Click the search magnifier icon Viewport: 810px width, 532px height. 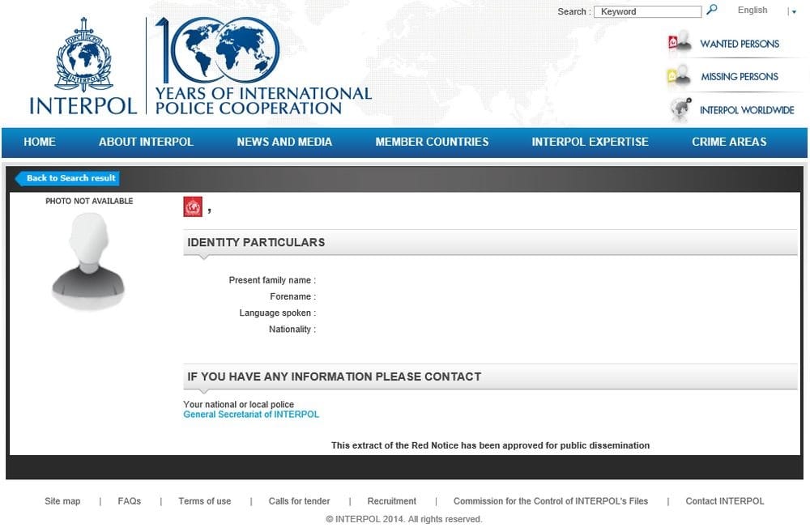pyautogui.click(x=712, y=10)
